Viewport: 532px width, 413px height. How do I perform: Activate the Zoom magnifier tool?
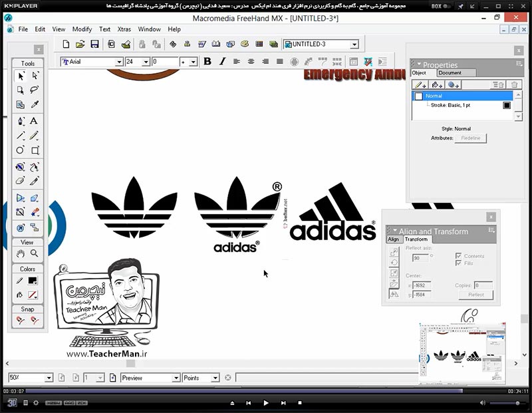pos(35,253)
